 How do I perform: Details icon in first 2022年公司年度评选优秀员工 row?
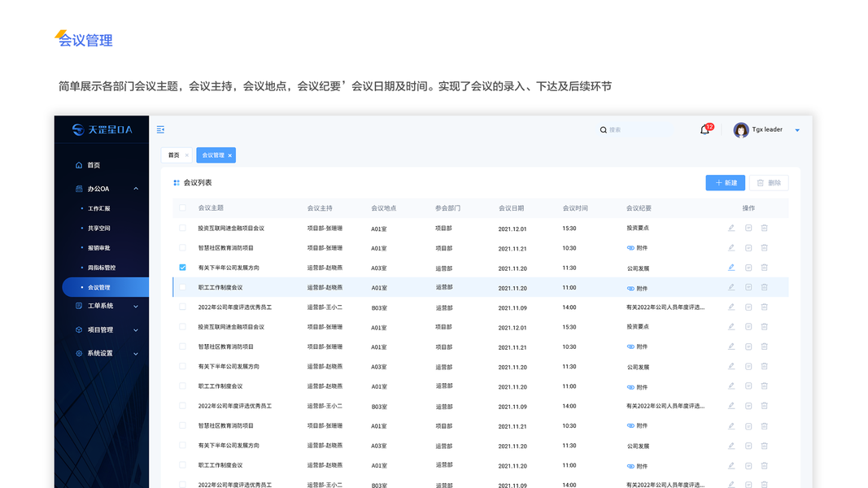[748, 307]
